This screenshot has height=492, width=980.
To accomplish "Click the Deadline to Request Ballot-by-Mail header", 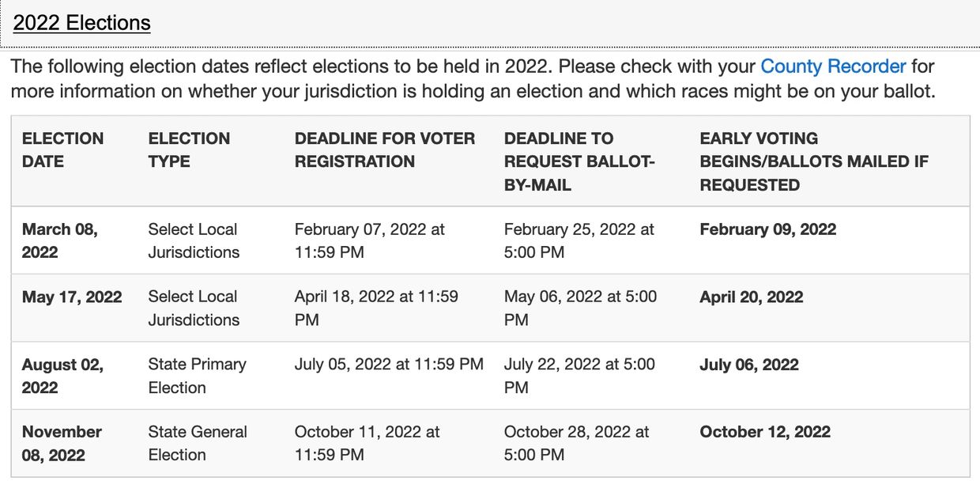I will point(579,161).
